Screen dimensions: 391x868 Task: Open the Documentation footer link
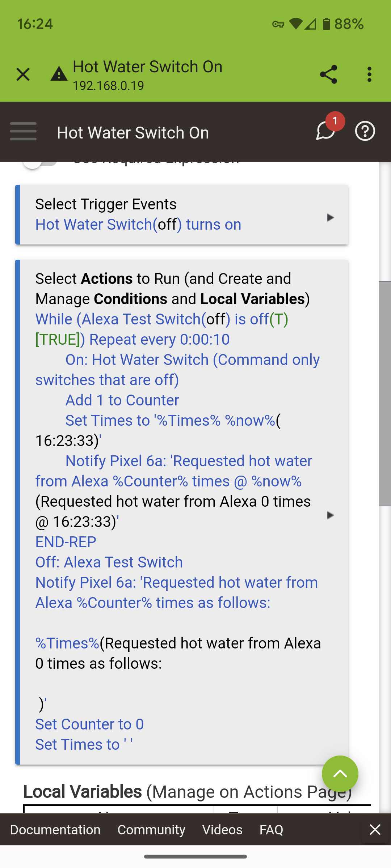[x=55, y=829]
